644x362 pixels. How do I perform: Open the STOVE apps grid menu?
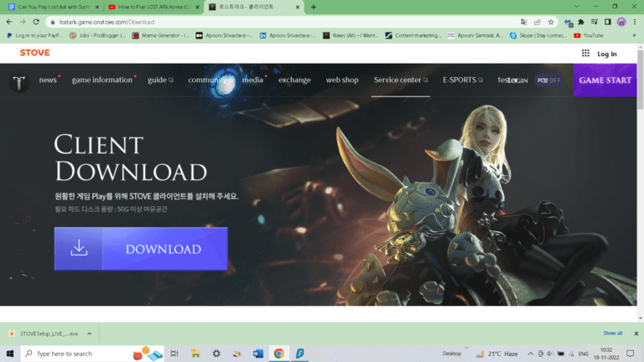point(585,54)
